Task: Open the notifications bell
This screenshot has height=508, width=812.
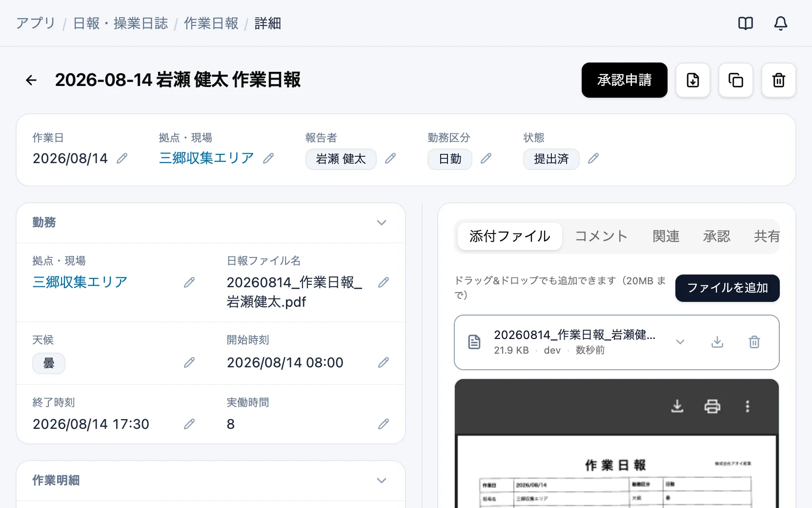Action: 781,23
